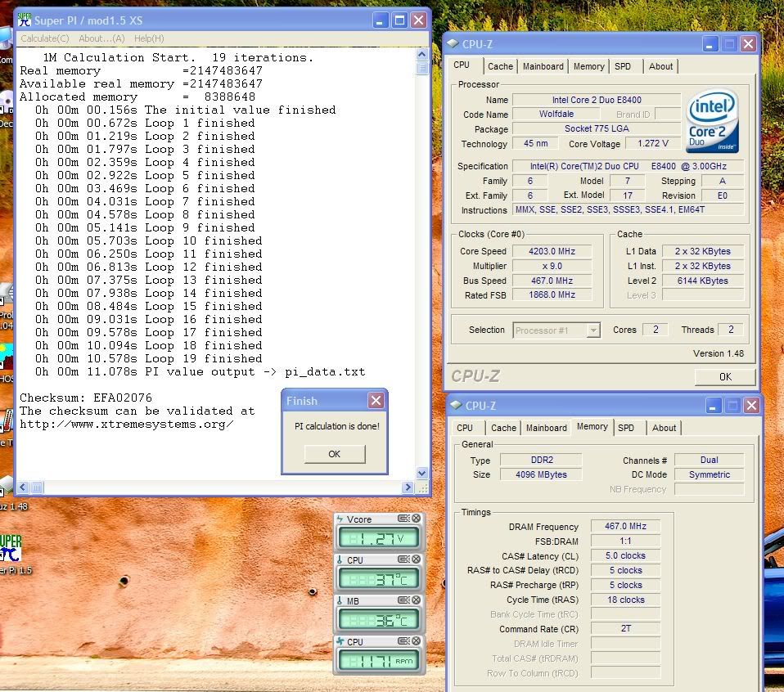Click the Multiplier x 9.0 value

552,267
